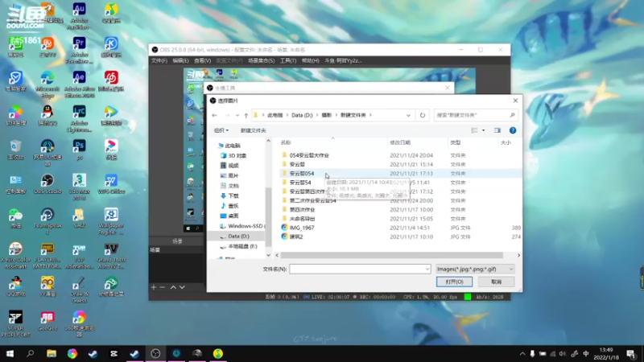The height and width of the screenshot is (362, 644).
Task: Click the 打开(O) open button
Action: pos(454,282)
